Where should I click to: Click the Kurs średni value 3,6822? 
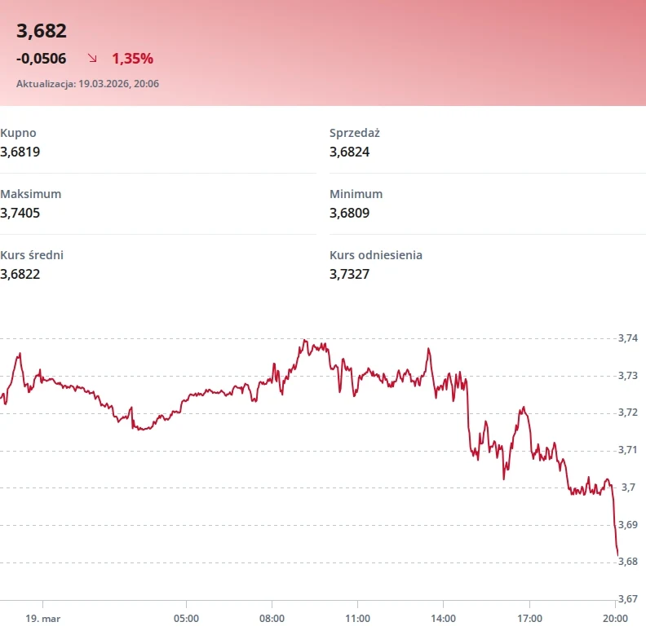pyautogui.click(x=20, y=274)
